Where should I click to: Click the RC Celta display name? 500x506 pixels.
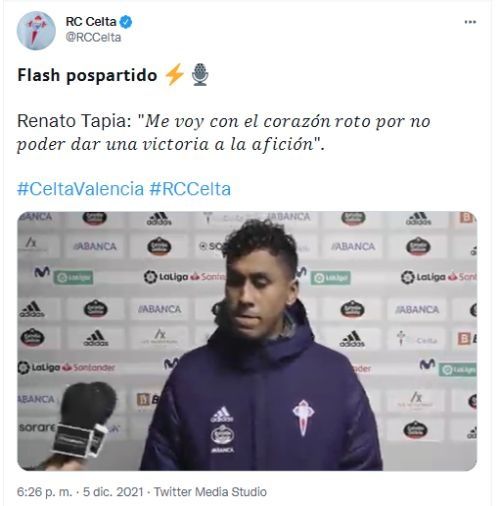pyautogui.click(x=91, y=22)
